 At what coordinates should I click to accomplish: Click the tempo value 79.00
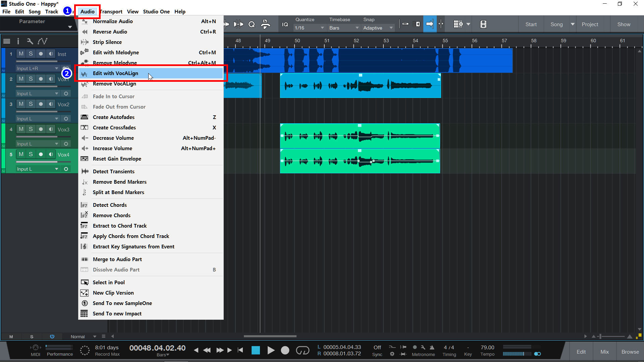(487, 347)
